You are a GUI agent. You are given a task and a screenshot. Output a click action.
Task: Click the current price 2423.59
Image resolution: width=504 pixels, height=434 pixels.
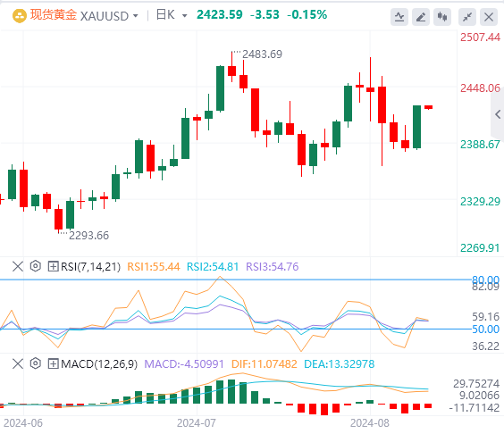220,15
